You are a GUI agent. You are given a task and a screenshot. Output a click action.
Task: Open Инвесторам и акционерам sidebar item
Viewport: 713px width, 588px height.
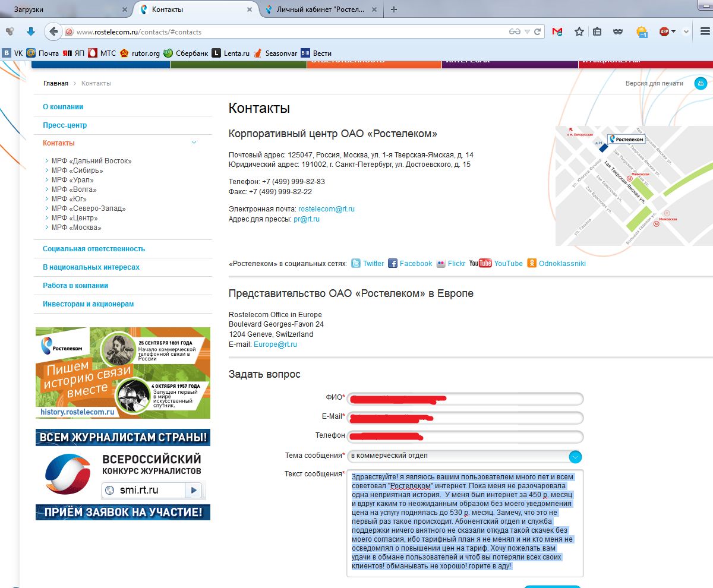(88, 304)
